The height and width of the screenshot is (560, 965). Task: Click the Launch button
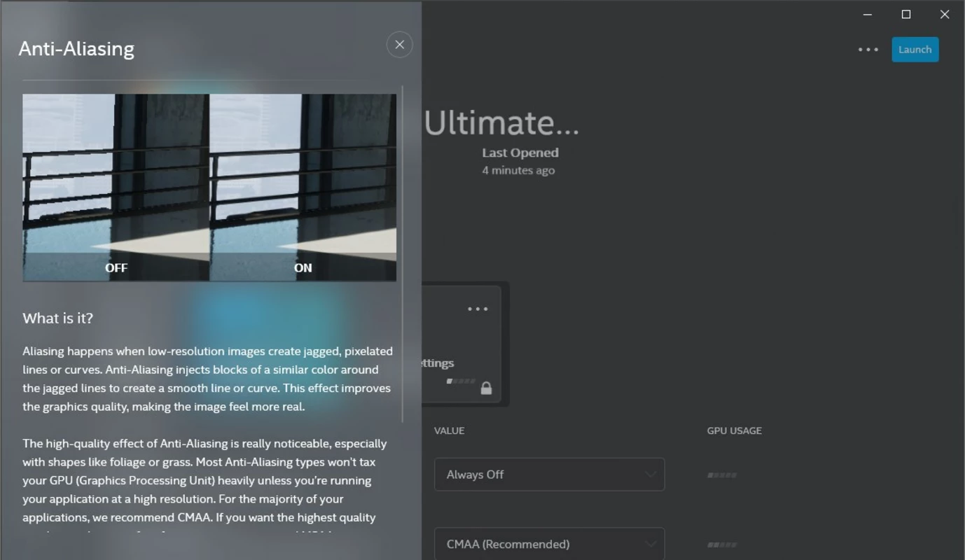click(915, 50)
